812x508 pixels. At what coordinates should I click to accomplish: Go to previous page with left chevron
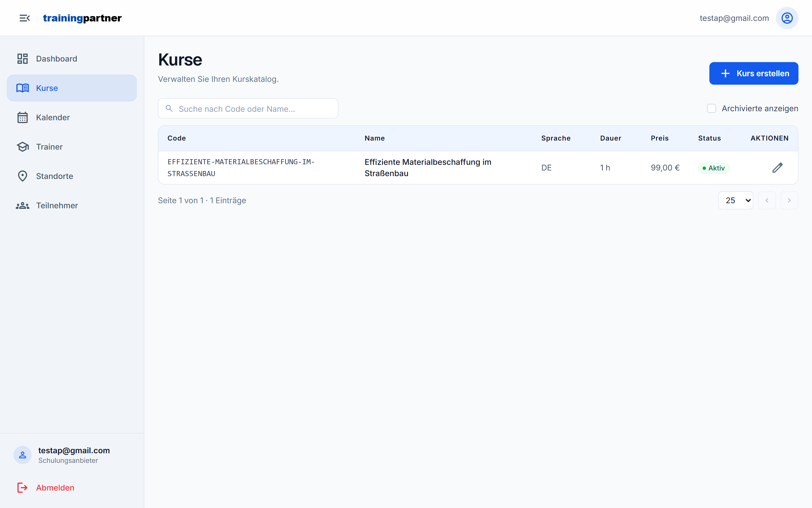tap(767, 201)
